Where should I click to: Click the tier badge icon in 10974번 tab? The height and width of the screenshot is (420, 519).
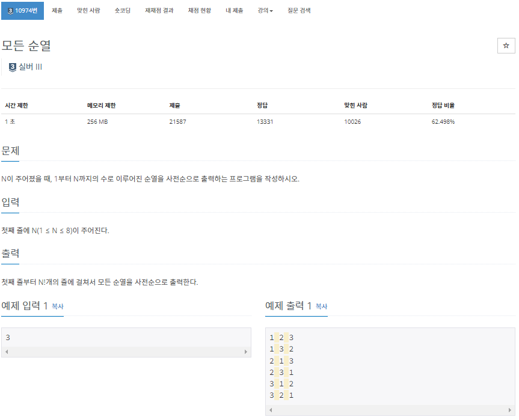pos(10,11)
